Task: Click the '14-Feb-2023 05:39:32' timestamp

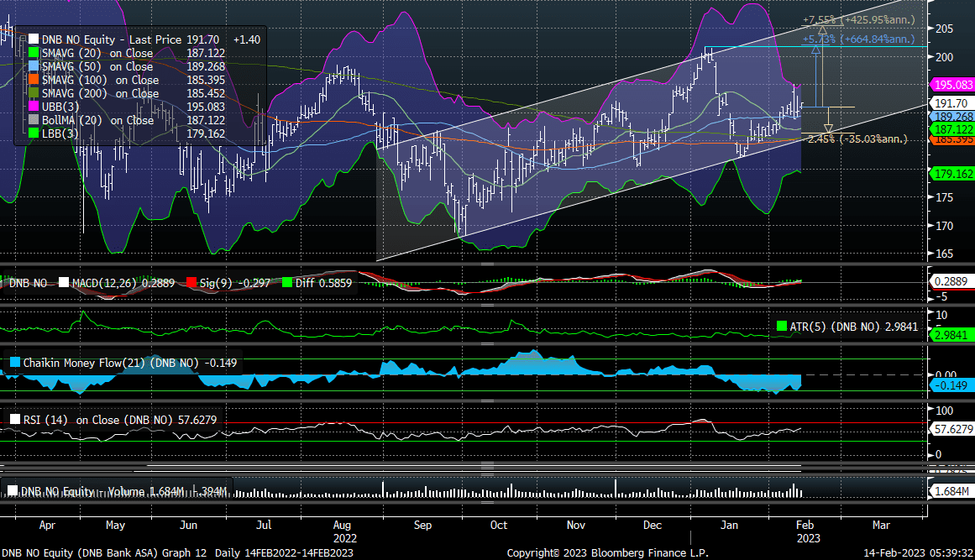Action: [919, 553]
